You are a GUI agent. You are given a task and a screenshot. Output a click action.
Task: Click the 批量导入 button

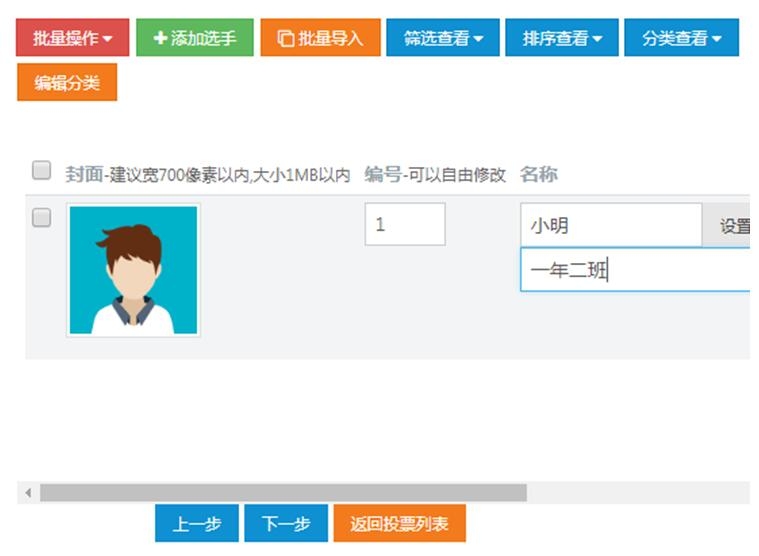click(x=320, y=38)
